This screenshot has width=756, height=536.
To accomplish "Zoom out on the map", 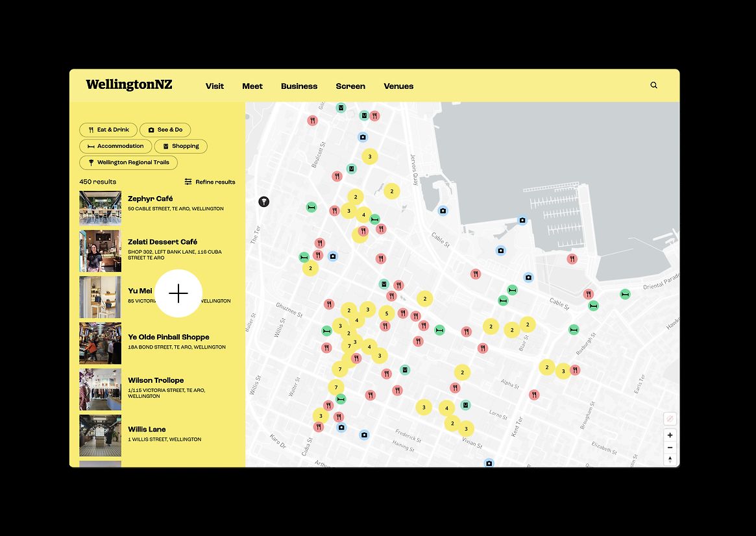I will pyautogui.click(x=670, y=448).
